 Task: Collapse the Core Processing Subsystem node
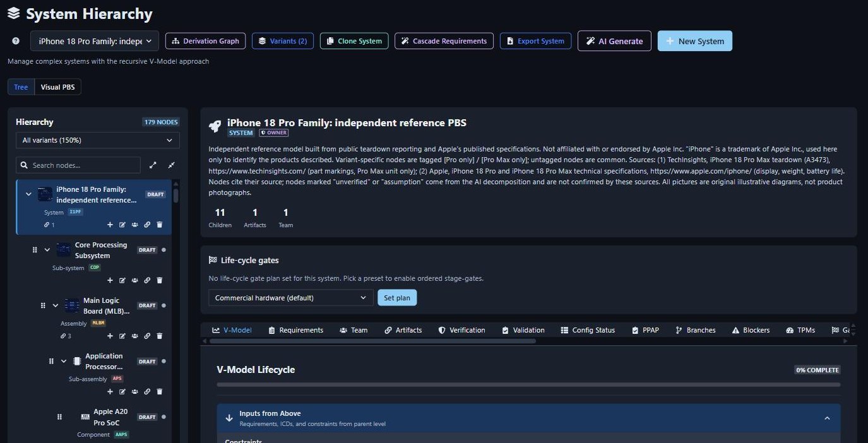coord(47,250)
